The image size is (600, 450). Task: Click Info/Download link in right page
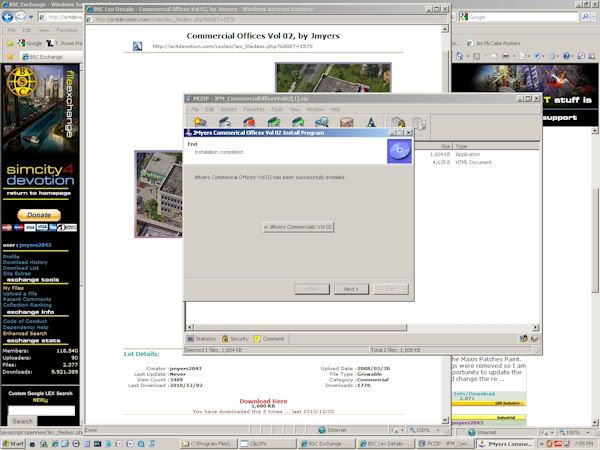point(474,394)
